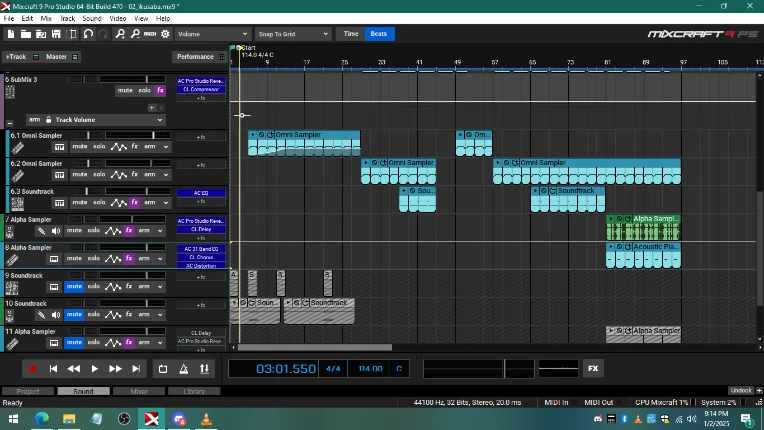Solo the 6.2 Omni Sampler track
The image size is (764, 430).
pyautogui.click(x=99, y=175)
